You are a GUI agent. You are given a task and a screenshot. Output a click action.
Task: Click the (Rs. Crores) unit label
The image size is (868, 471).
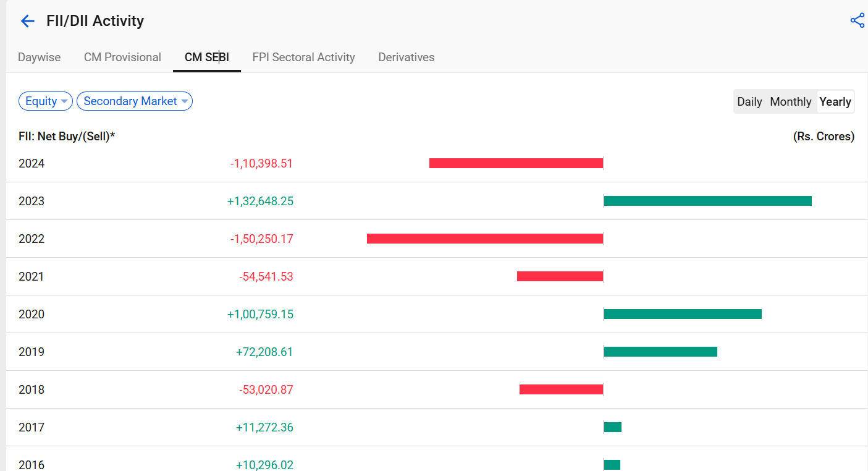click(x=824, y=136)
